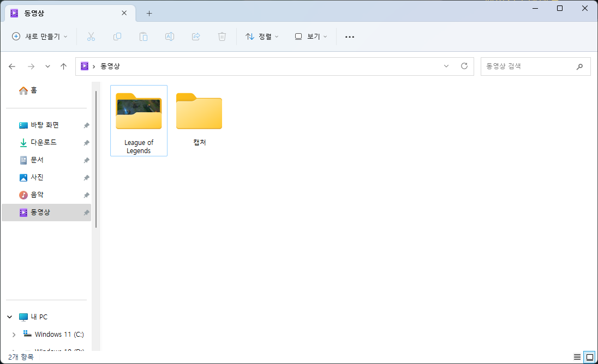
Task: Copy the selected folder to clipboard
Action: [117, 37]
